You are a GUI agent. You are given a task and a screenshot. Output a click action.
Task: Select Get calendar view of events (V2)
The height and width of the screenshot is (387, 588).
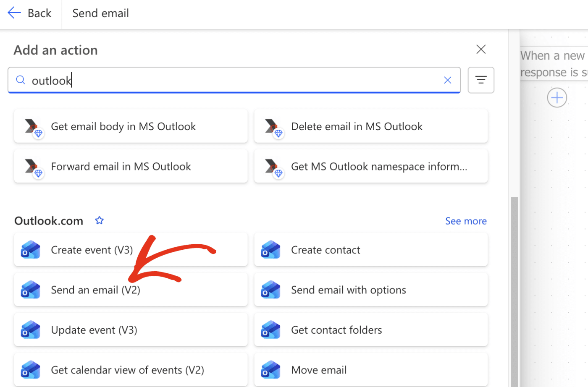pos(131,370)
